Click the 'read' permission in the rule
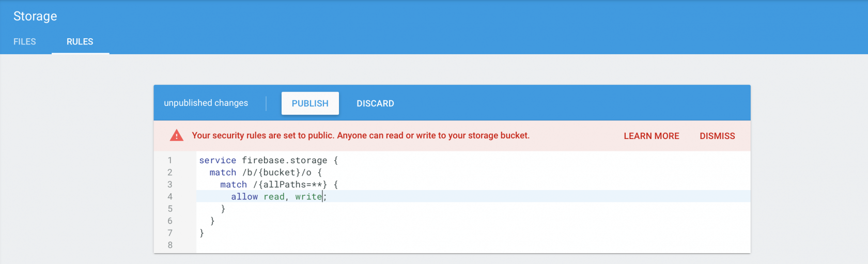Image resolution: width=868 pixels, height=264 pixels. coord(274,197)
